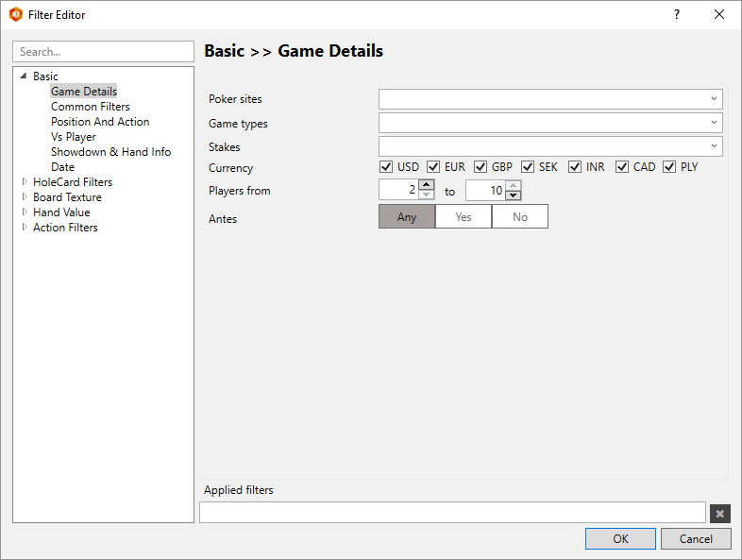The width and height of the screenshot is (742, 560).
Task: Uncheck the PLY currency checkbox
Action: (669, 166)
